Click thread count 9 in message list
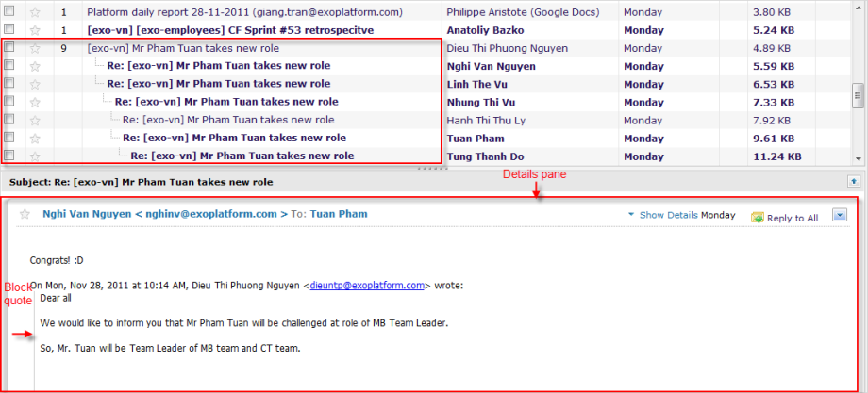This screenshot has height=393, width=868. click(x=63, y=48)
